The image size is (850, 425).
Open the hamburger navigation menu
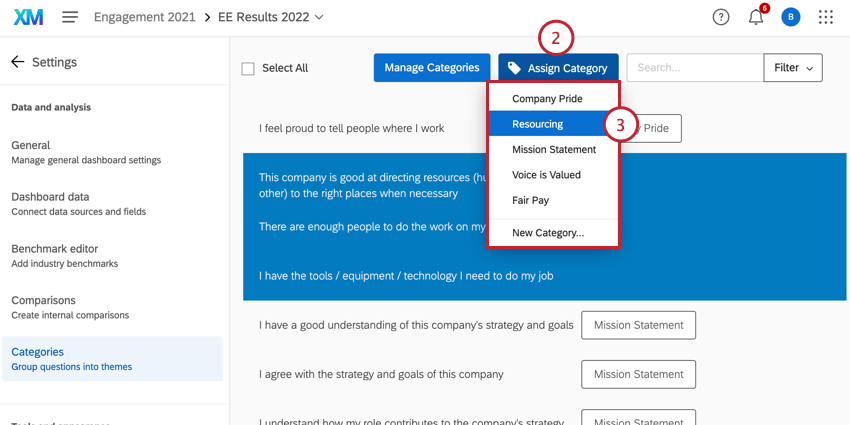[70, 17]
